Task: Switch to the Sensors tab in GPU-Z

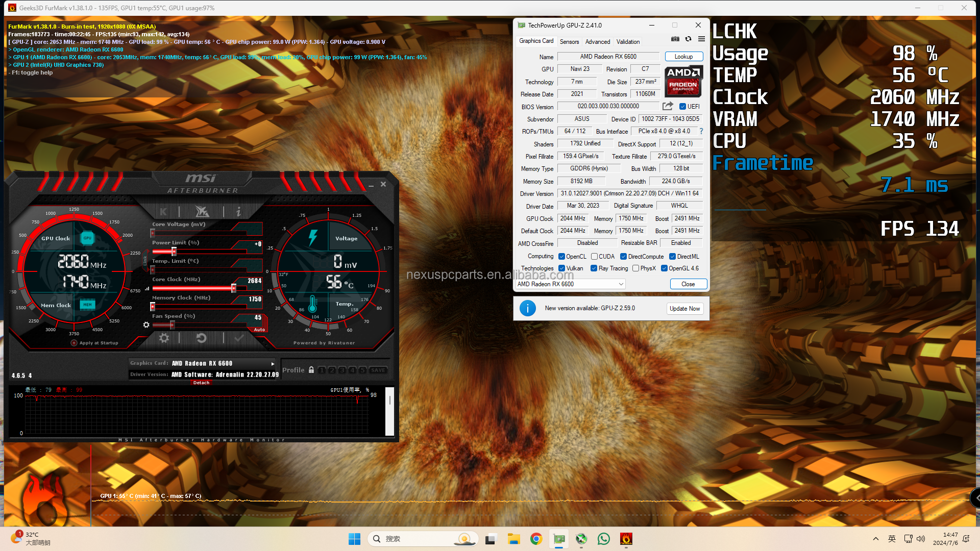Action: (x=569, y=42)
